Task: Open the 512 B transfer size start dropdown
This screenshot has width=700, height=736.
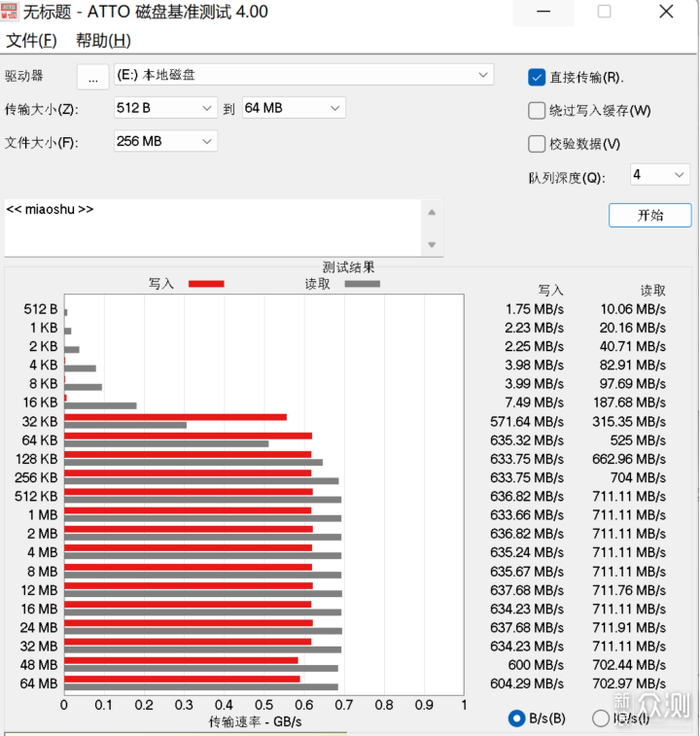Action: tap(165, 108)
